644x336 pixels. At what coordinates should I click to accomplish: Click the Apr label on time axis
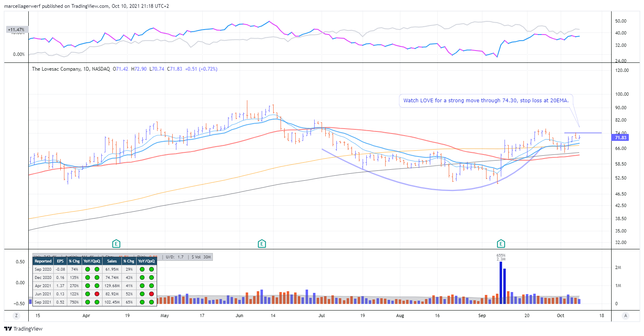click(x=86, y=315)
